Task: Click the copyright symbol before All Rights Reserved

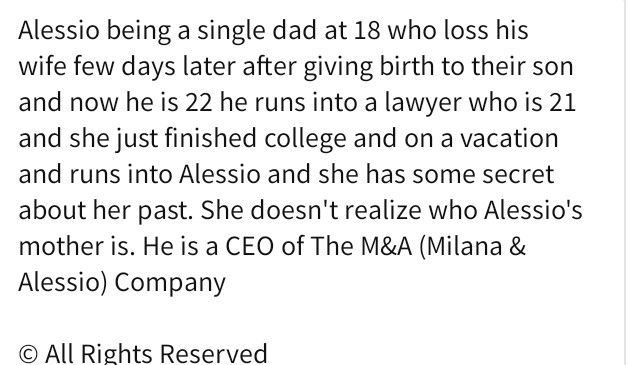Action: tap(28, 354)
